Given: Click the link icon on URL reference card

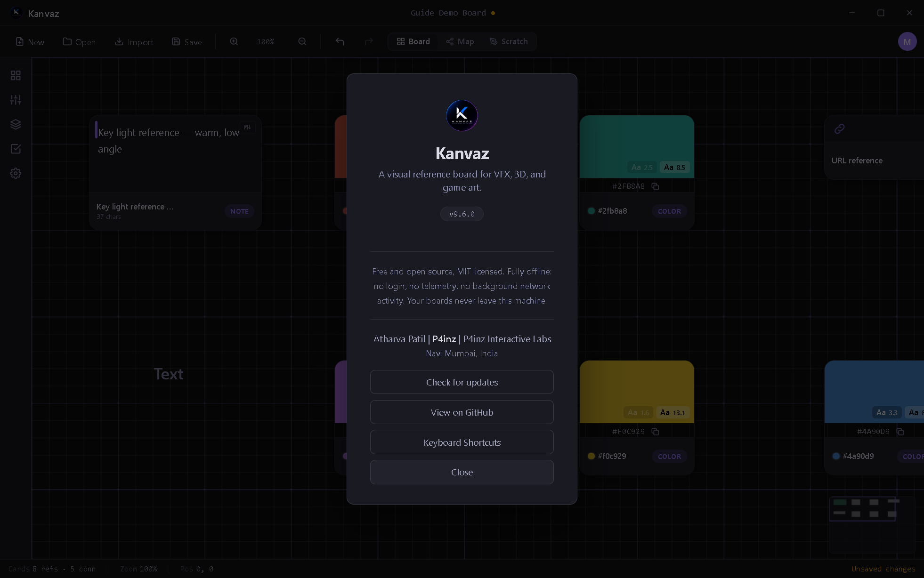Looking at the screenshot, I should coord(839,129).
